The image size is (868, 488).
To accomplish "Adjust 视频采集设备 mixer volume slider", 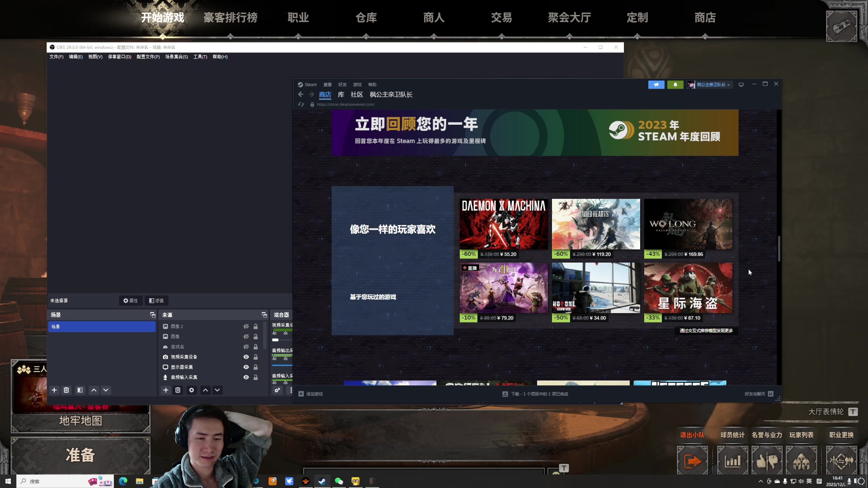I will coord(282,340).
